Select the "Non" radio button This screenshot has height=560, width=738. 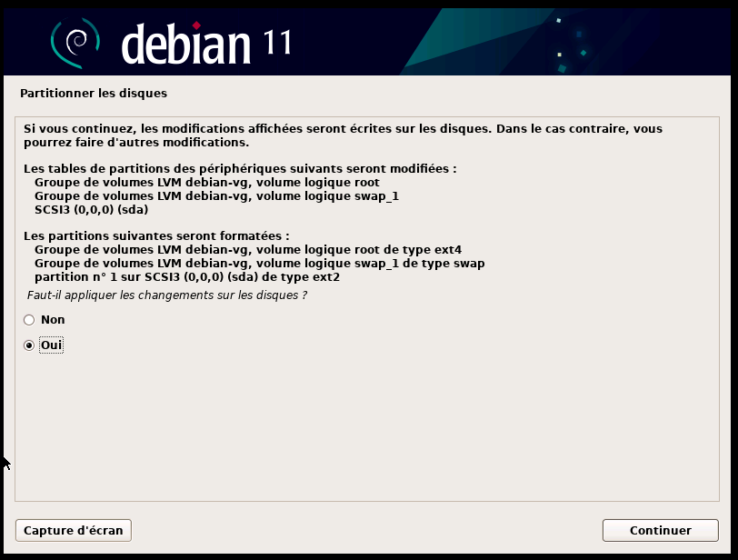tap(29, 320)
